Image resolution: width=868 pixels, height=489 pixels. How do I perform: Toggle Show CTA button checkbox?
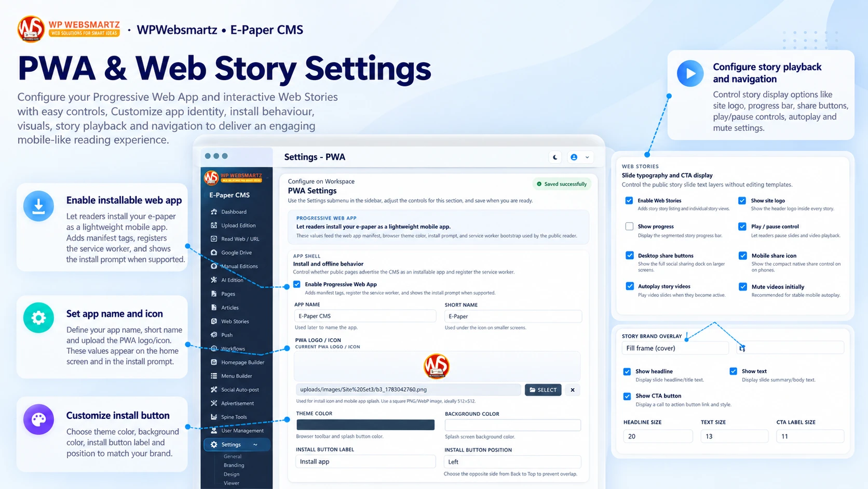tap(627, 397)
